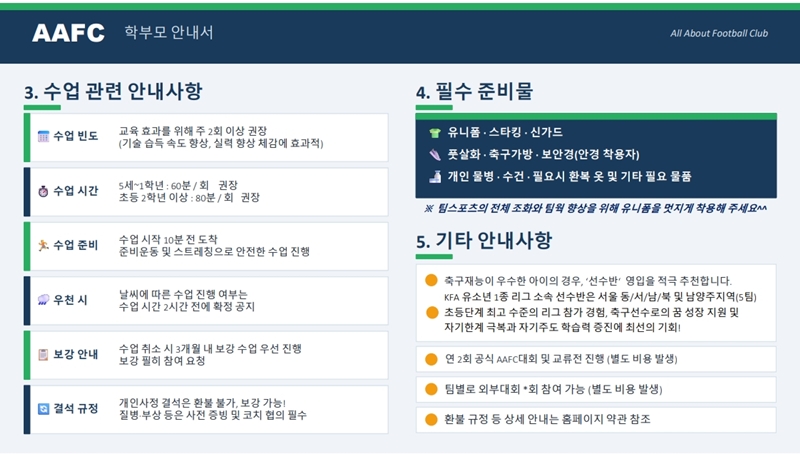Open the All About Football Club text
The width and height of the screenshot is (800, 461).
718,33
